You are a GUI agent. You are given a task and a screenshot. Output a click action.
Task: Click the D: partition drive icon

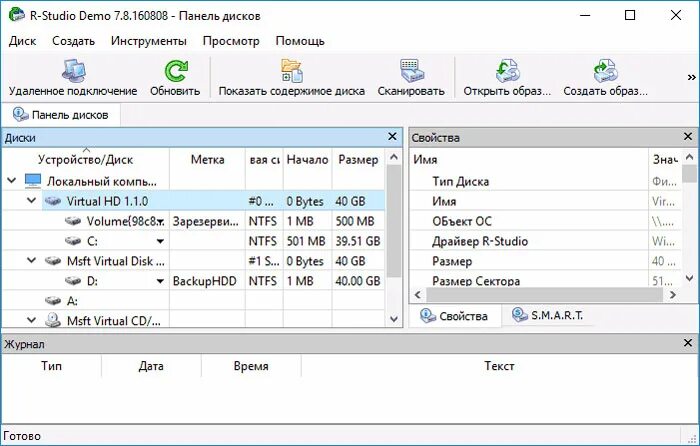pos(73,281)
